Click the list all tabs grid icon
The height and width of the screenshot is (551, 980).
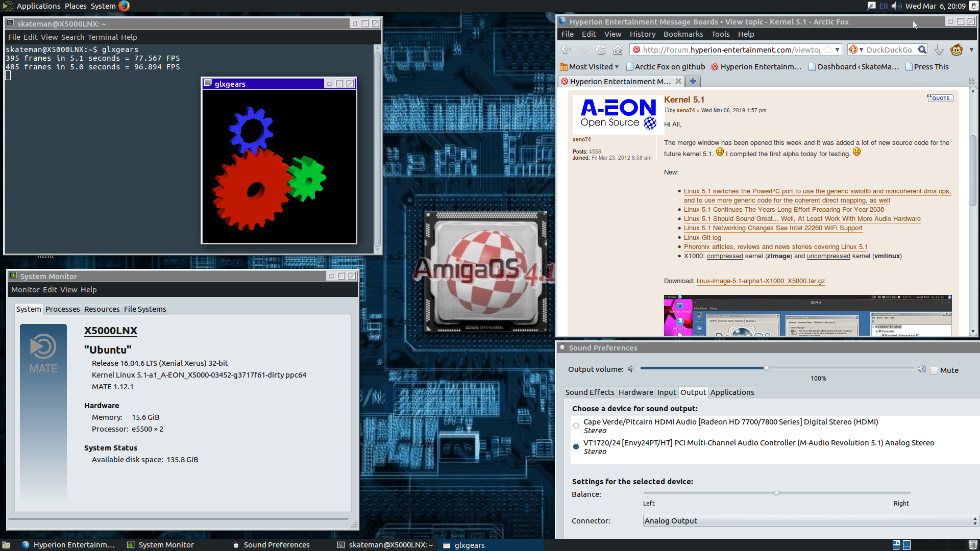(971, 81)
